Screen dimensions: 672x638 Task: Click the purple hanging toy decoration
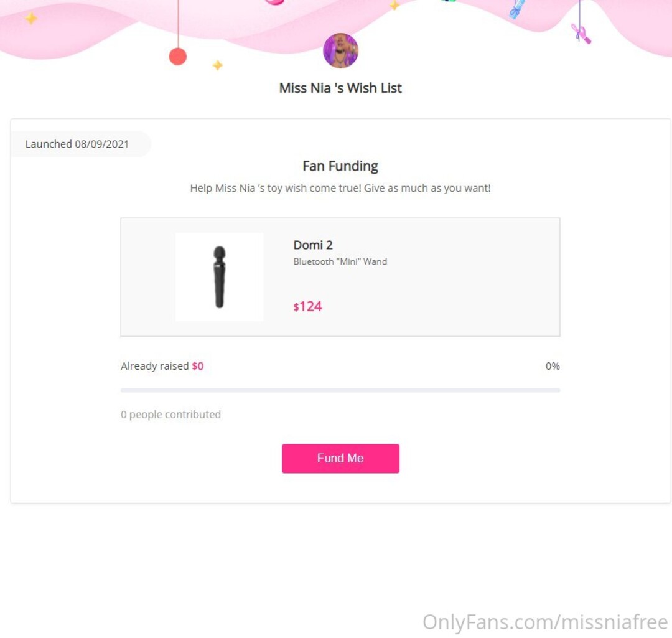[x=581, y=33]
